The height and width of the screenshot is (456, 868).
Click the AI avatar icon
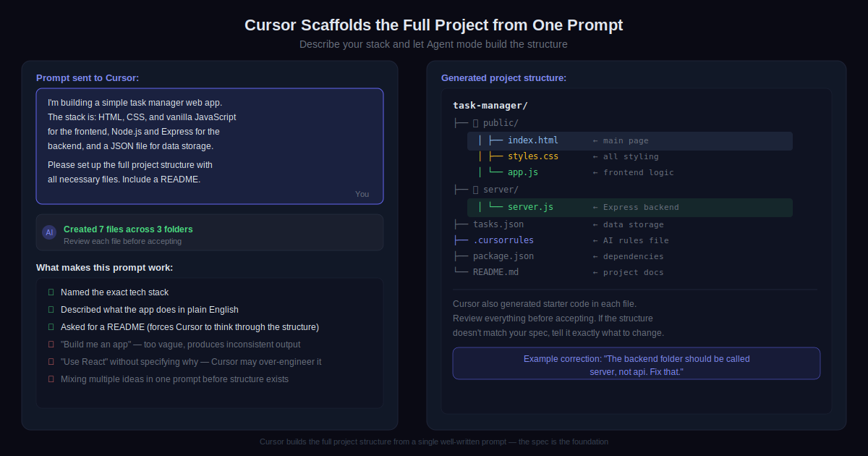coord(49,232)
